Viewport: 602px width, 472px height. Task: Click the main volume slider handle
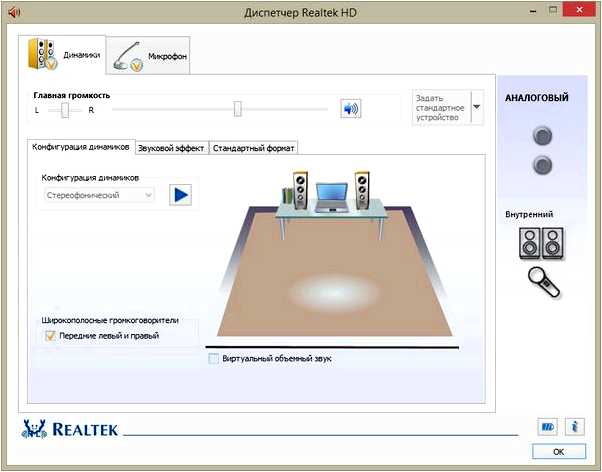(x=237, y=109)
